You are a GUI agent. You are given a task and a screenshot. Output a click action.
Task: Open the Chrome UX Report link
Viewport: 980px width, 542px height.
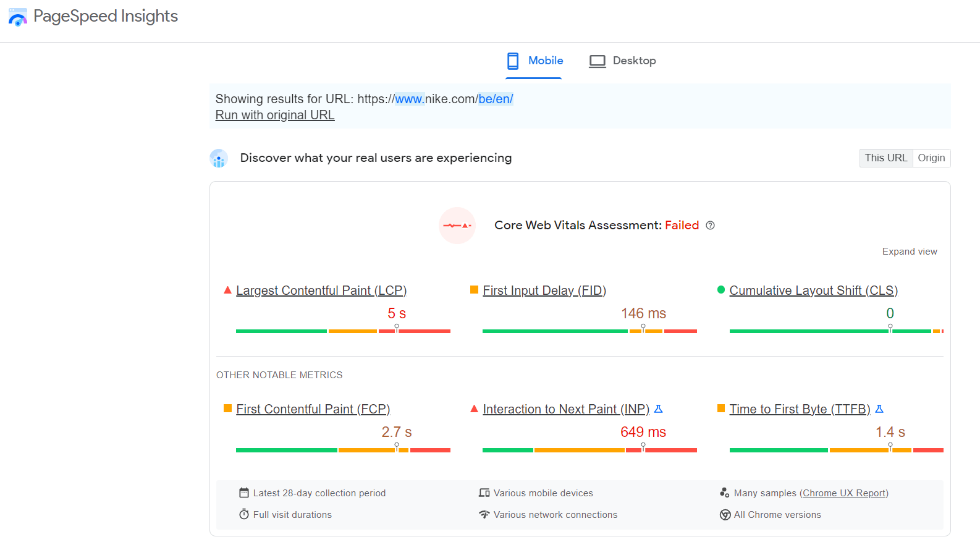(844, 493)
